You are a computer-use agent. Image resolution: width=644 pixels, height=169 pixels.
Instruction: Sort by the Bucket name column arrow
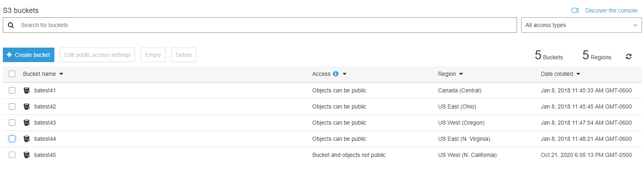pyautogui.click(x=61, y=74)
